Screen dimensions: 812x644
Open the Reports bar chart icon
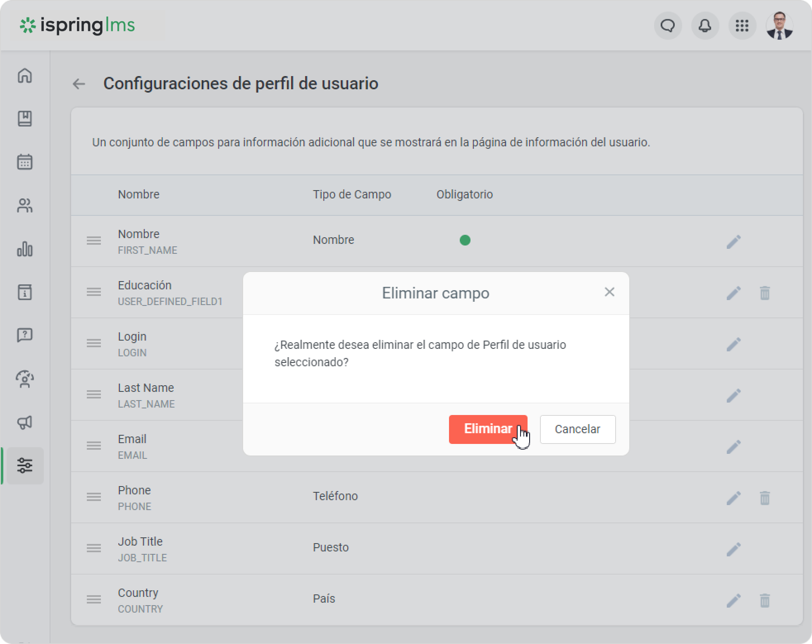coord(25,249)
